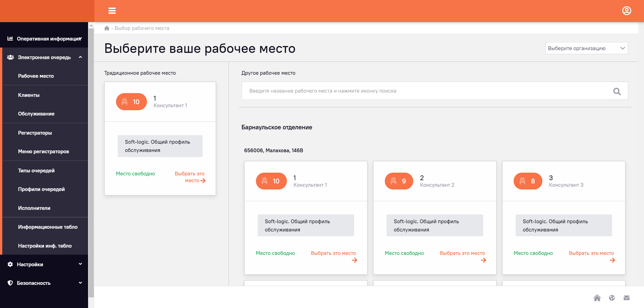Click the sidebar scrollbar up arrow
The image size is (644, 308).
[91, 25]
